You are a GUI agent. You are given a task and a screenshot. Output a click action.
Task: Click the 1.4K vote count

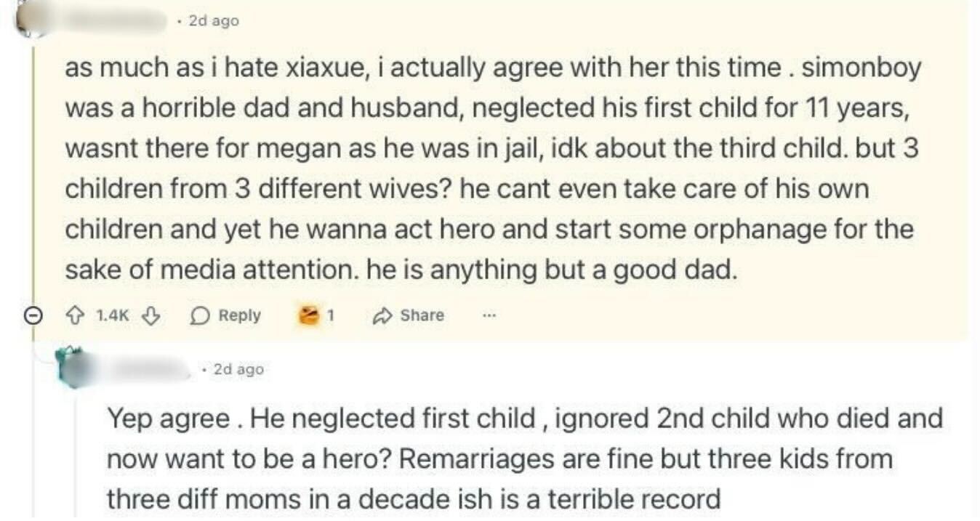click(x=113, y=316)
